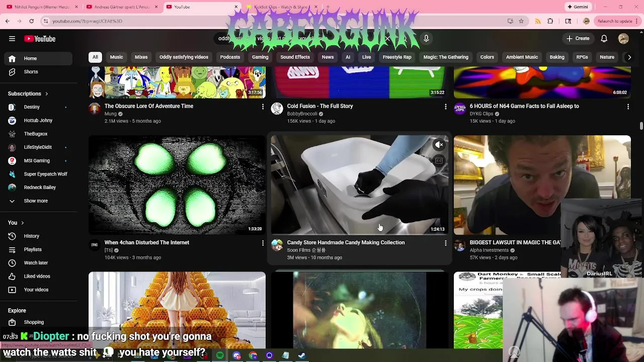View site information icon in address bar
Screen dimensions: 644x362
click(x=46, y=21)
